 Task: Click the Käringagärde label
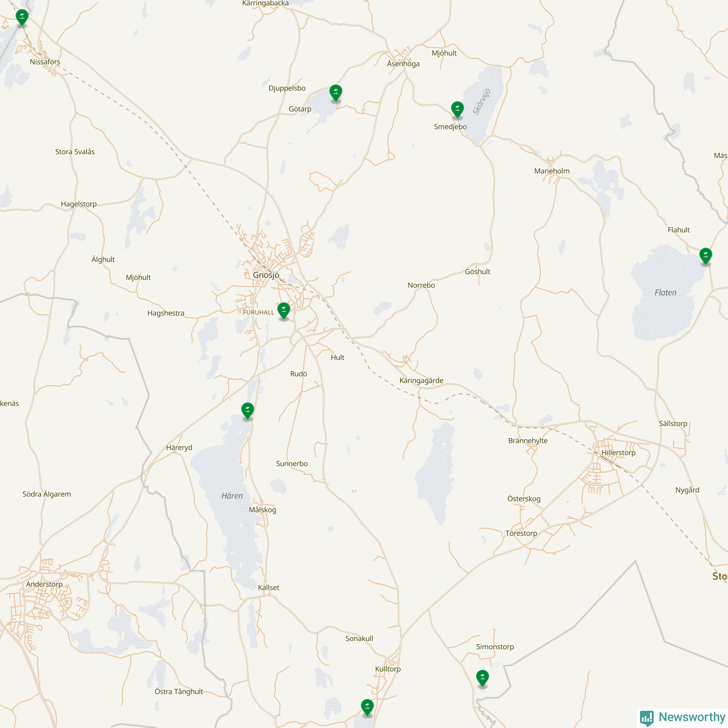point(421,380)
